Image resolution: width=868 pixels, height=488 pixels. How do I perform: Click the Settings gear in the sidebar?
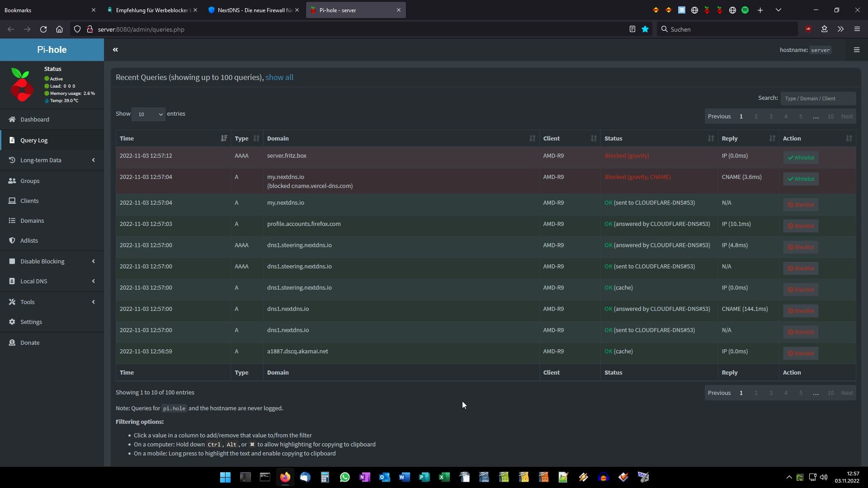tap(12, 322)
